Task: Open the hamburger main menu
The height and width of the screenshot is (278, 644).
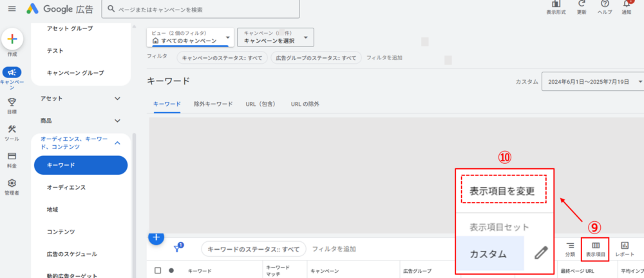Action: coord(12,8)
